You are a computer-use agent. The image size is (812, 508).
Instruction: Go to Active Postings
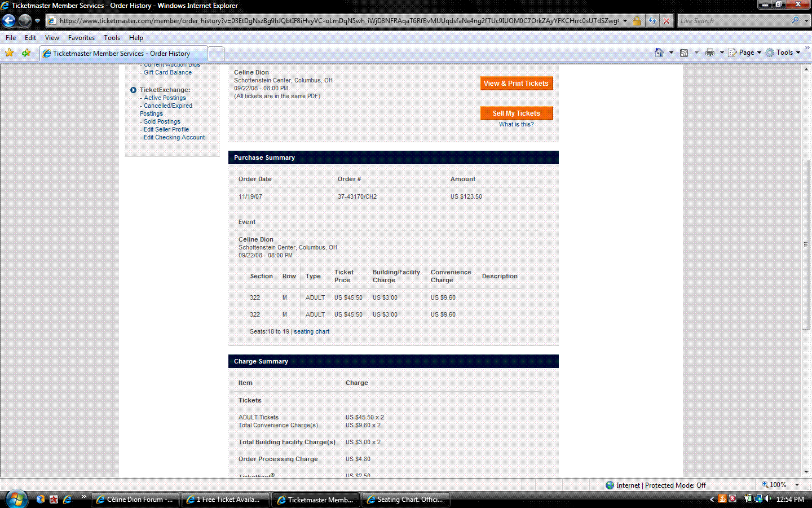pyautogui.click(x=165, y=98)
